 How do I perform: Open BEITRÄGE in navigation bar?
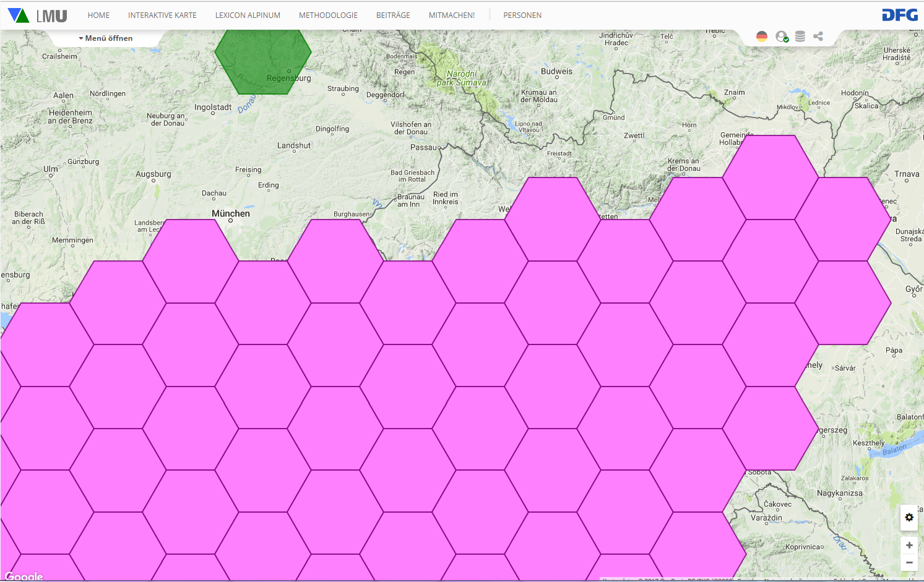(393, 15)
